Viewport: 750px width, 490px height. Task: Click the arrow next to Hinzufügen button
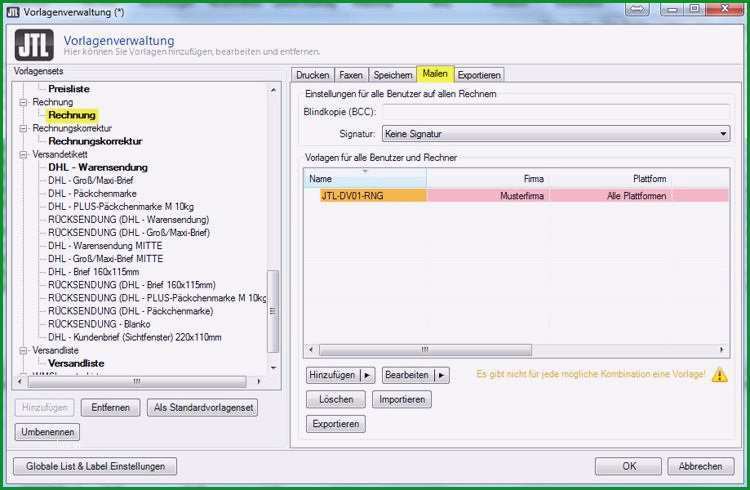tap(367, 375)
